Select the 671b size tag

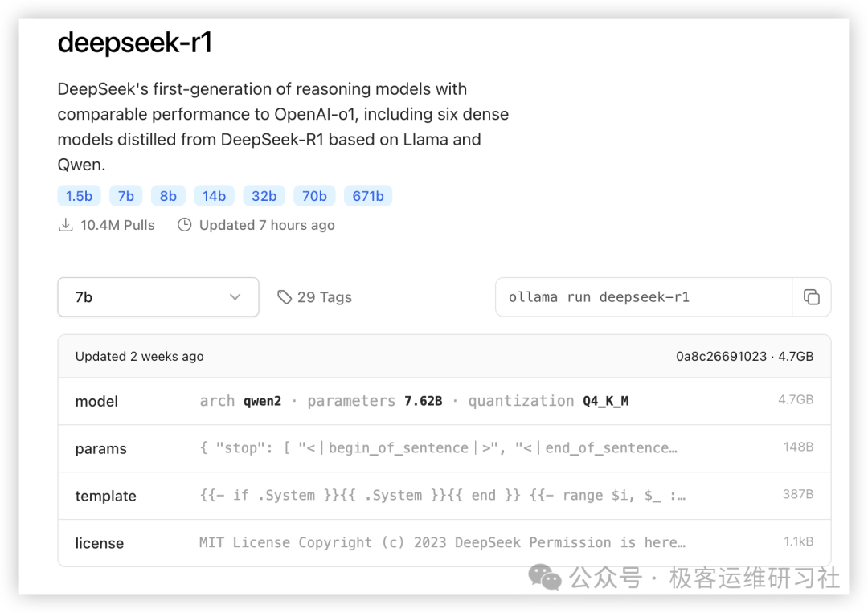click(367, 196)
